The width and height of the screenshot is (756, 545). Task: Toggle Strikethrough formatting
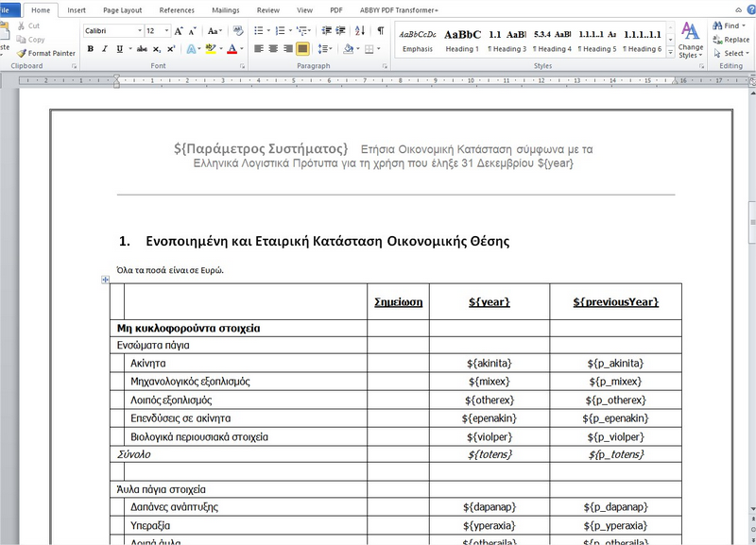142,49
